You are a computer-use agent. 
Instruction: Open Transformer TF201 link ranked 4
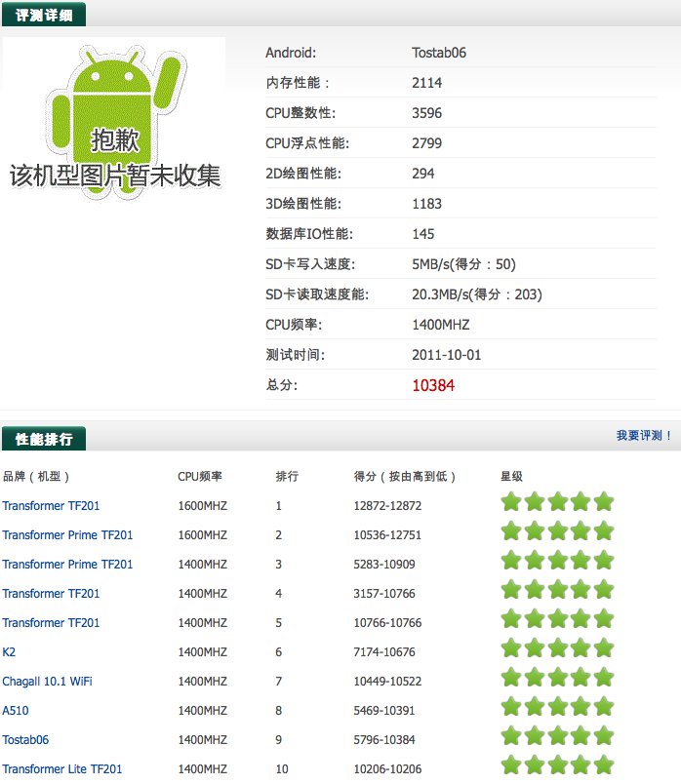51,594
